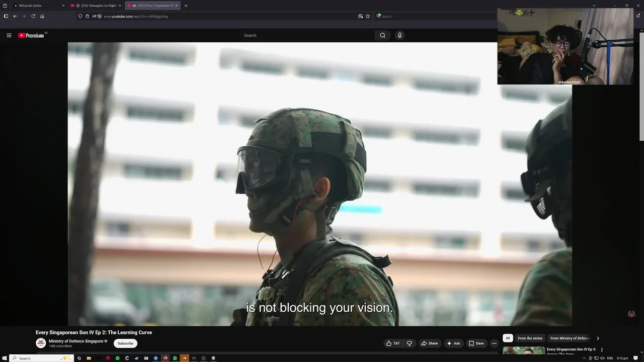The width and height of the screenshot is (644, 362).
Task: Click the YouTube search magnifier button
Action: [x=382, y=35]
